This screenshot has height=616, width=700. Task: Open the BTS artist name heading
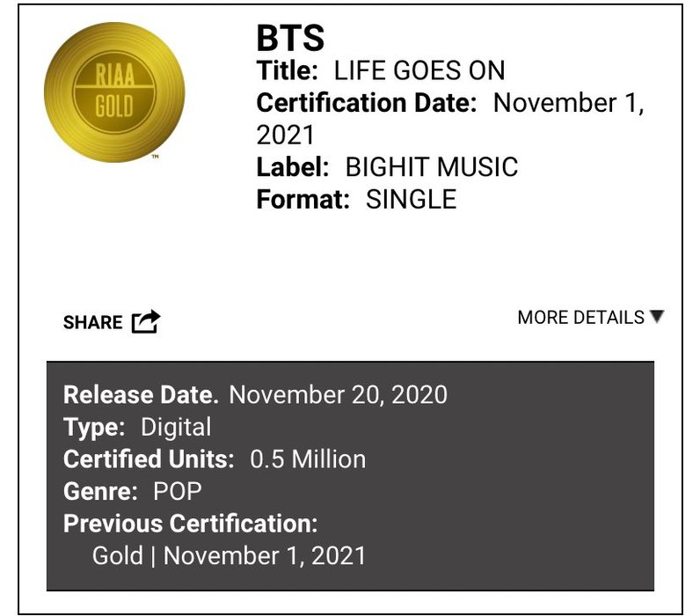290,38
